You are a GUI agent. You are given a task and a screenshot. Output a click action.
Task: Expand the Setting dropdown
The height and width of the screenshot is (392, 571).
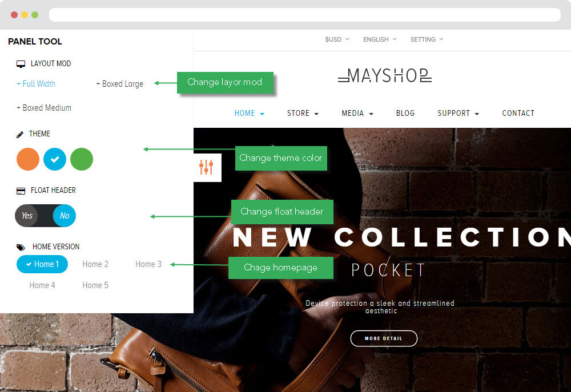click(427, 39)
